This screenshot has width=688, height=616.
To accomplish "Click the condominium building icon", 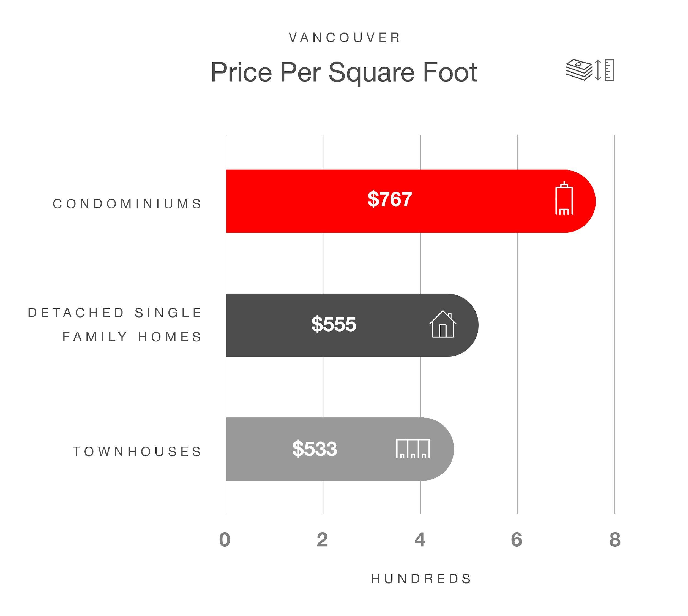I will pos(564,198).
